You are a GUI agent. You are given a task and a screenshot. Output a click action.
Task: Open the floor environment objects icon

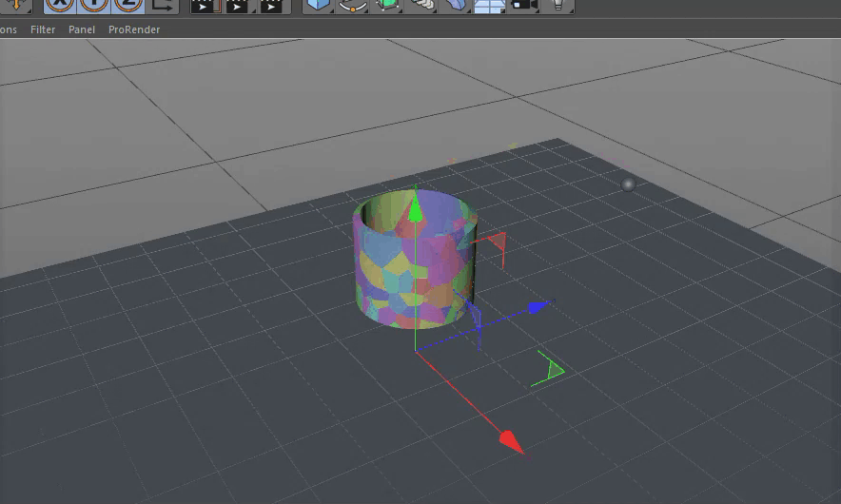tap(490, 5)
